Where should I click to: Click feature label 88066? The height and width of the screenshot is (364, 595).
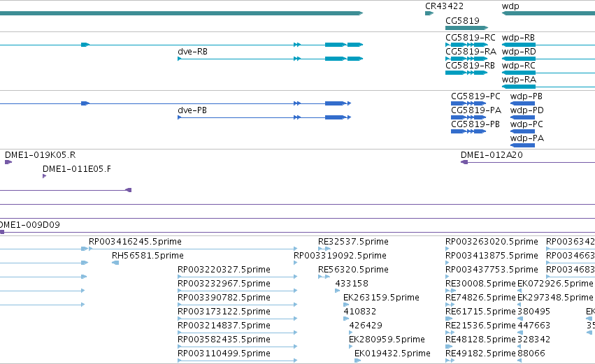pos(531,354)
